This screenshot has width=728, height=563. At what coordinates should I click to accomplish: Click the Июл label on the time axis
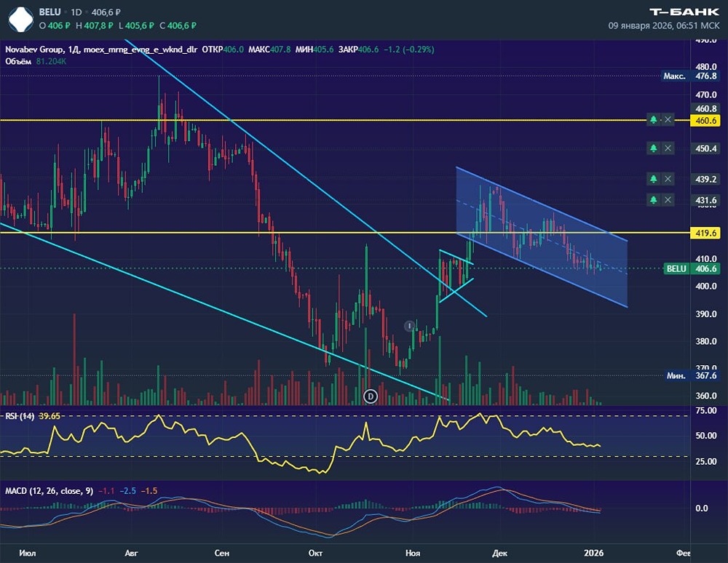coord(28,553)
